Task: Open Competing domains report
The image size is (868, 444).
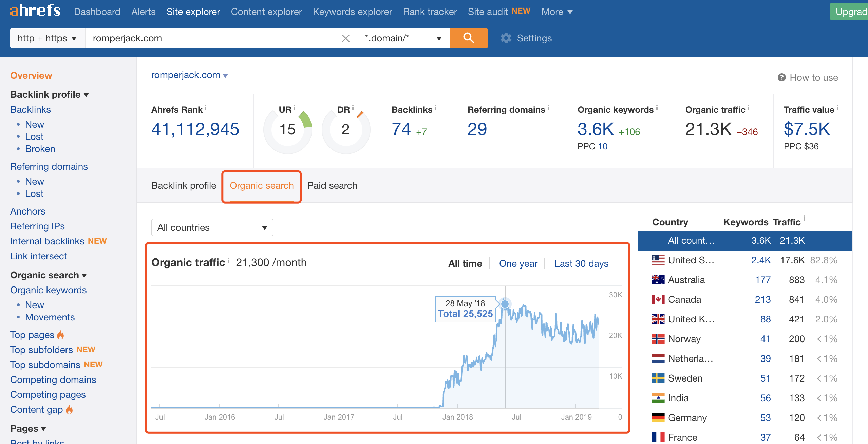Action: pos(53,380)
